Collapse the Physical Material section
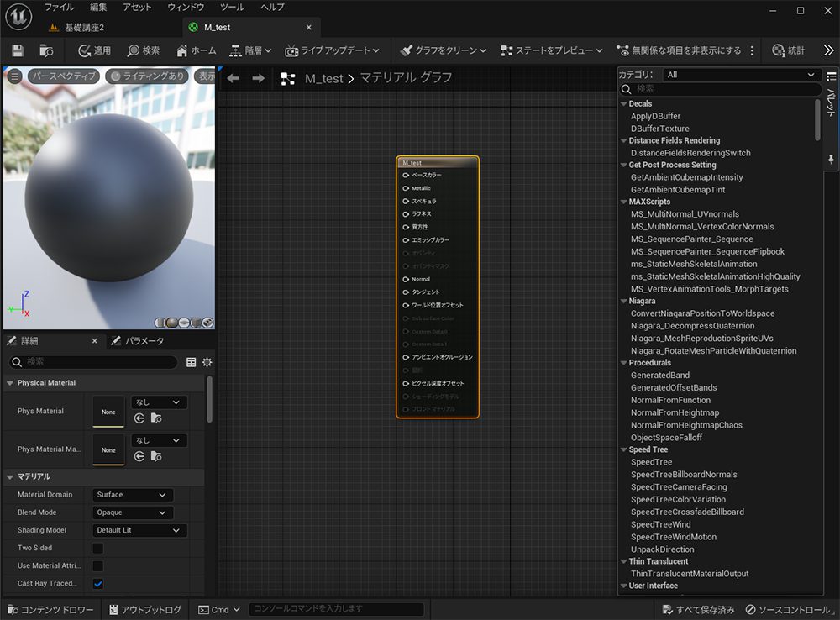This screenshot has width=840, height=620. 11,383
